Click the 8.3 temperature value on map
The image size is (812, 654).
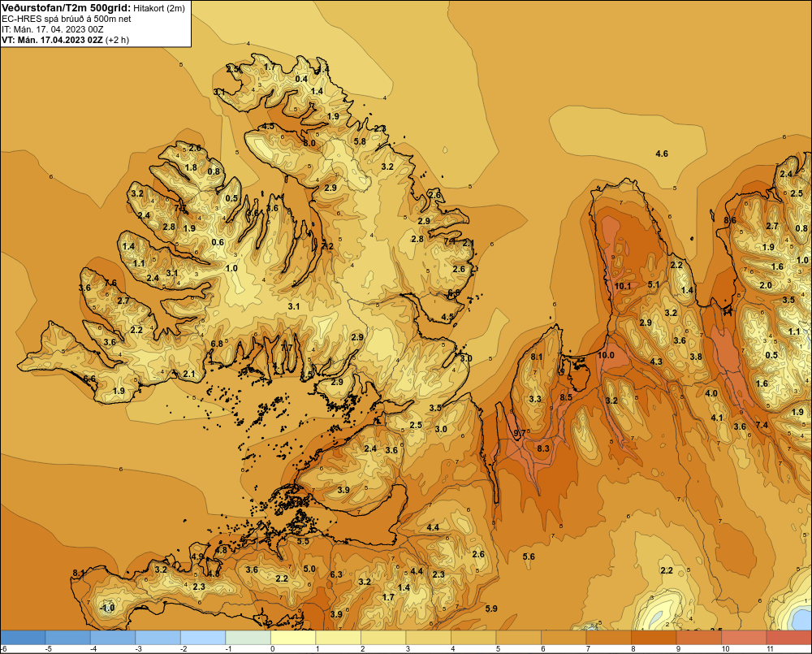[543, 448]
